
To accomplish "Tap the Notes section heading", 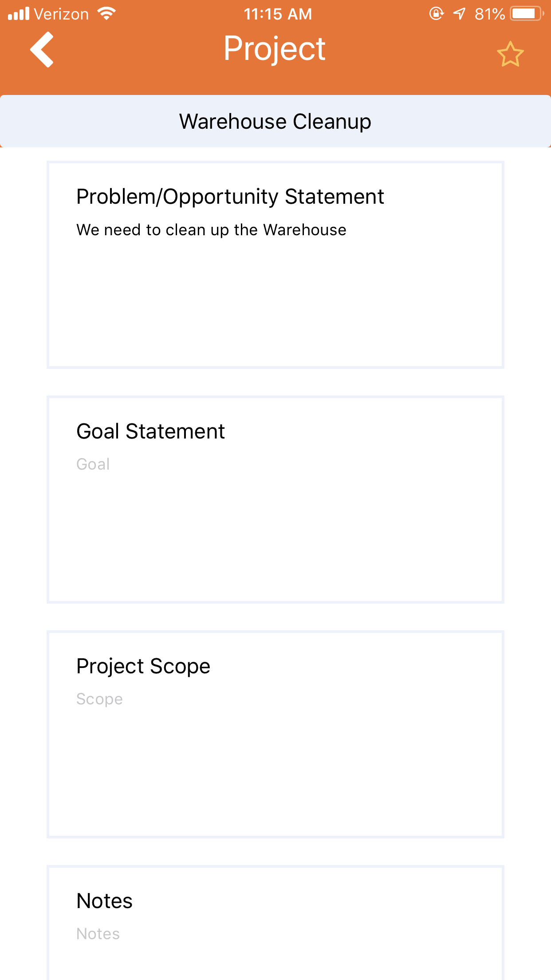I will click(x=104, y=901).
